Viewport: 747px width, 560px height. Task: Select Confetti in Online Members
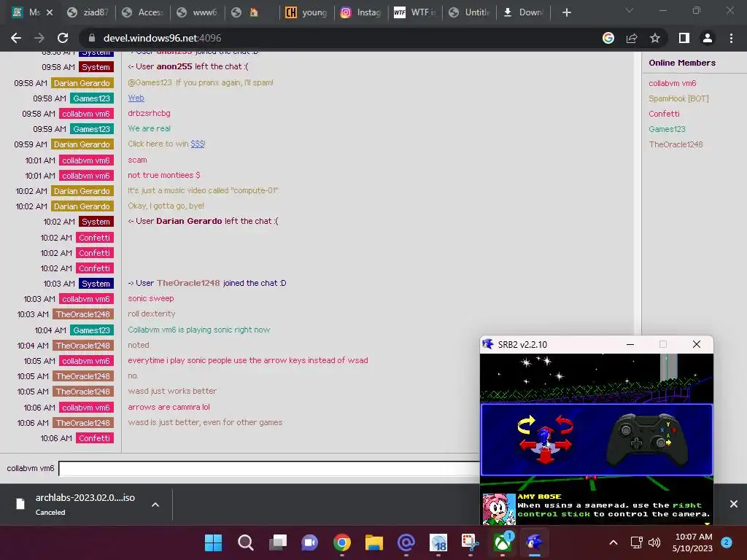coord(664,114)
